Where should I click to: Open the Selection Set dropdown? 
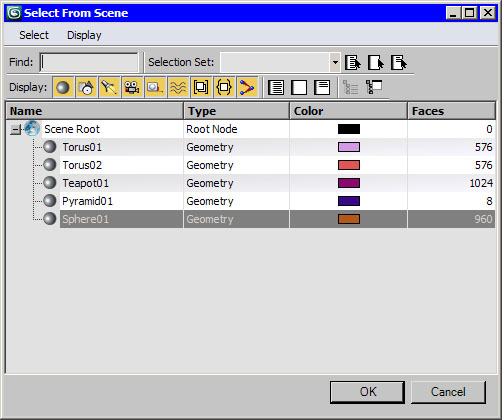(335, 62)
